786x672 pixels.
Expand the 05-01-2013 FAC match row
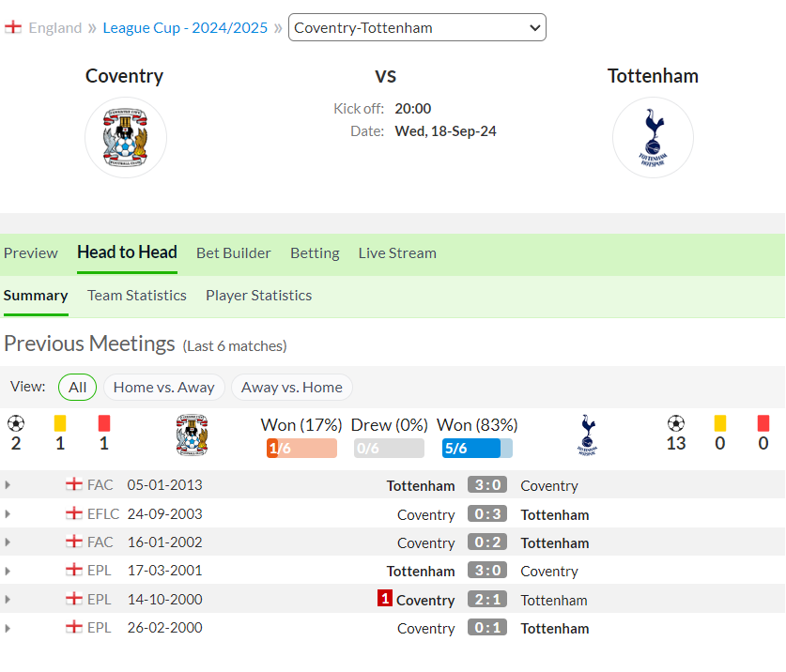pos(8,485)
